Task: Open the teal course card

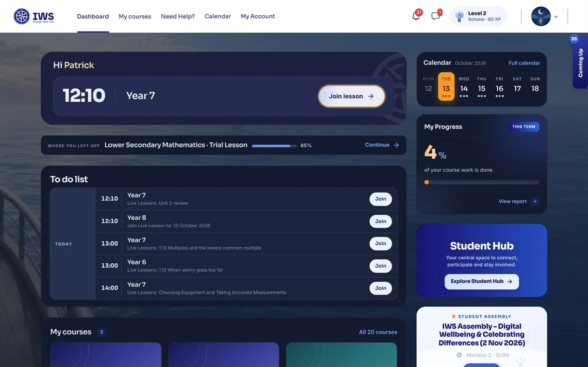Action: [x=341, y=355]
